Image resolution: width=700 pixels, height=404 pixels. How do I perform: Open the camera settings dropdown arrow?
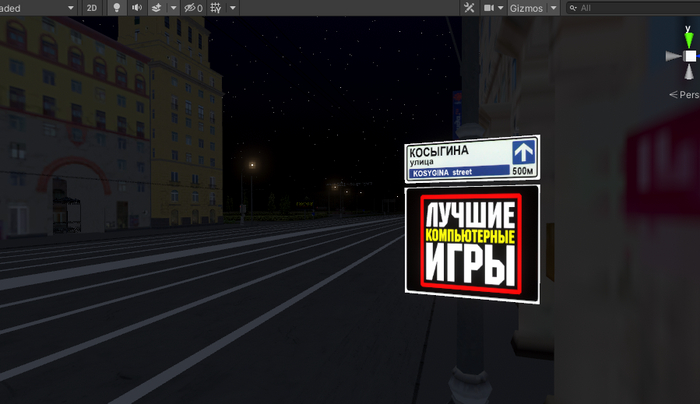(x=500, y=8)
